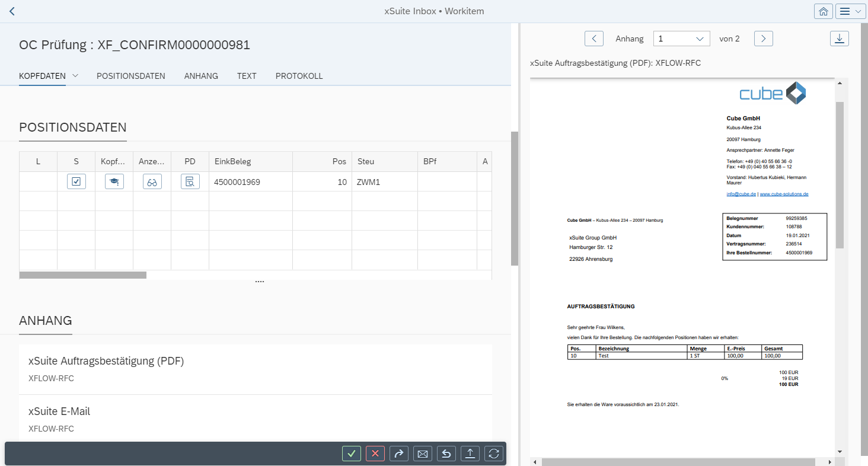Open the glasses display icon in row
The image size is (868, 466).
[152, 182]
